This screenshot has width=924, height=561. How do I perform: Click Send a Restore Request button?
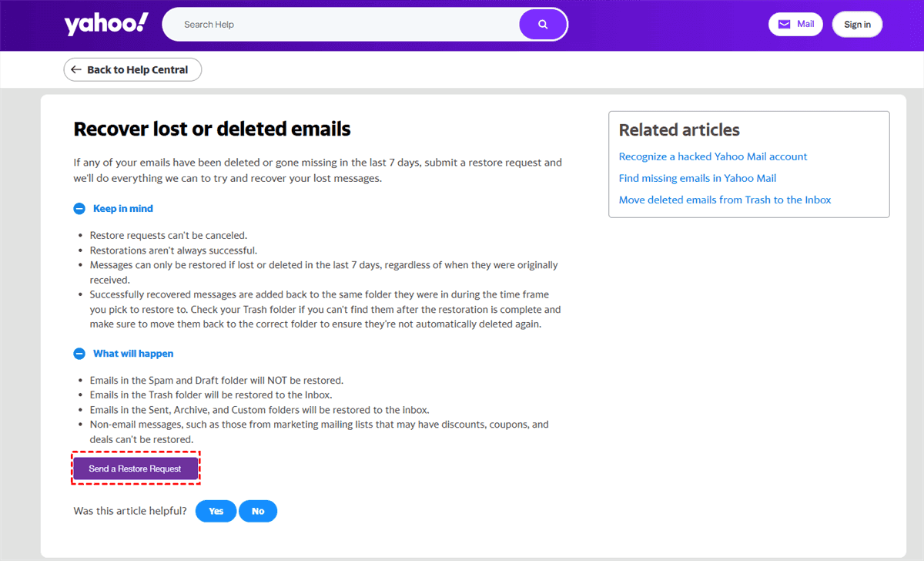[136, 469]
